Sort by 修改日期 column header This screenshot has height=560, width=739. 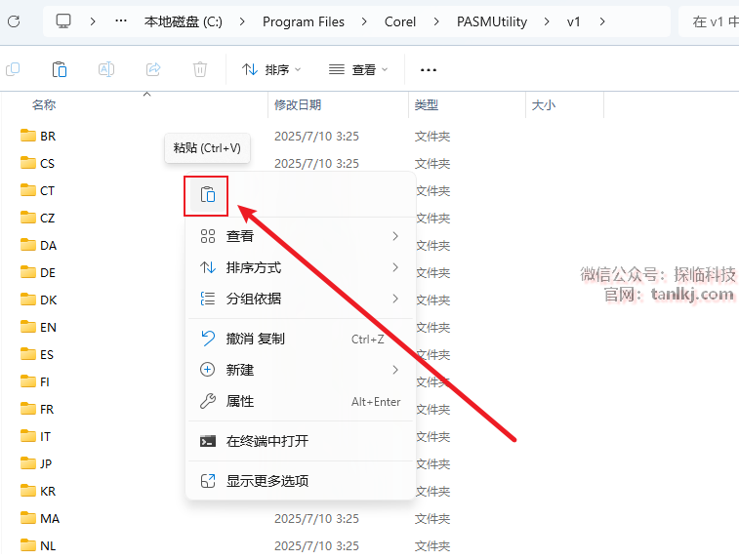298,105
